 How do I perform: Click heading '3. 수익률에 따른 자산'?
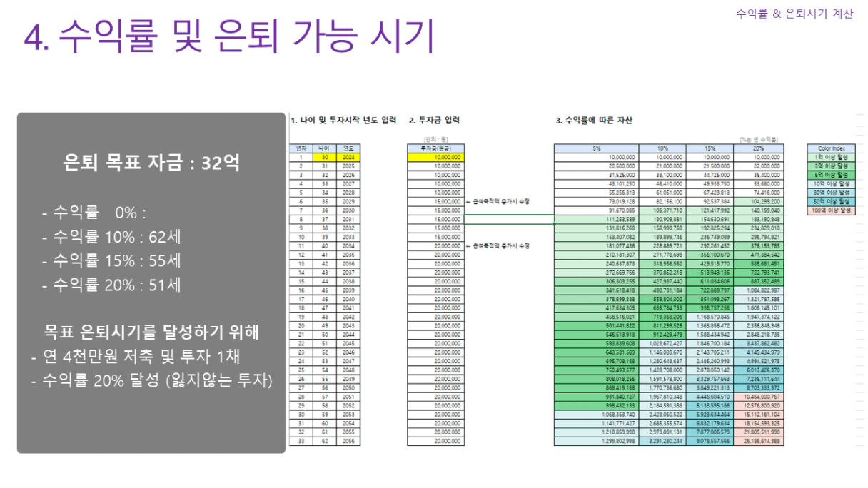(594, 121)
